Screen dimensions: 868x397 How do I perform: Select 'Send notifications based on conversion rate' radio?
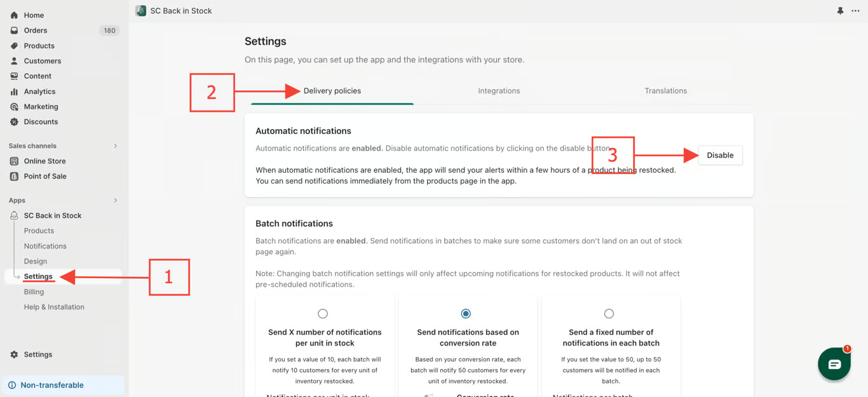pos(466,314)
